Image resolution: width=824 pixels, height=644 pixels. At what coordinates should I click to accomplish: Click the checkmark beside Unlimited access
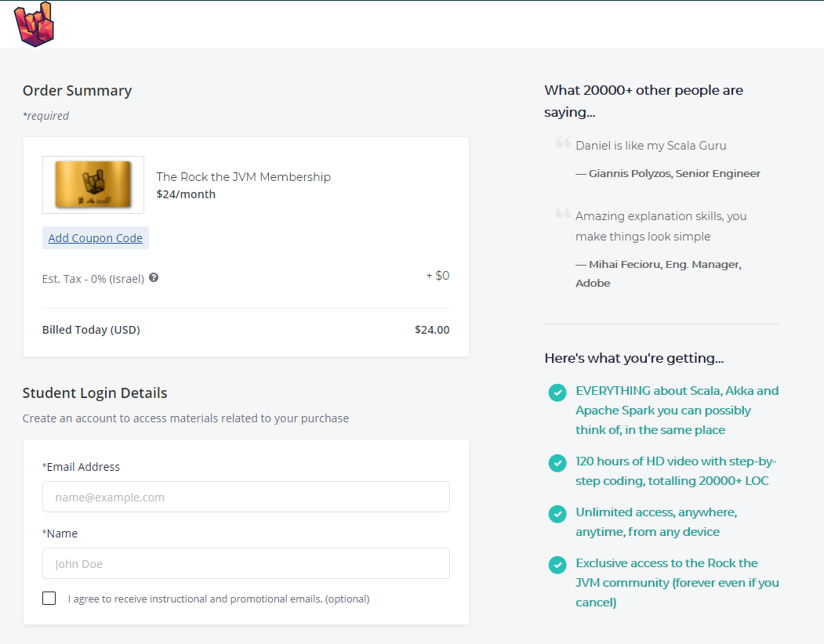[x=557, y=514]
